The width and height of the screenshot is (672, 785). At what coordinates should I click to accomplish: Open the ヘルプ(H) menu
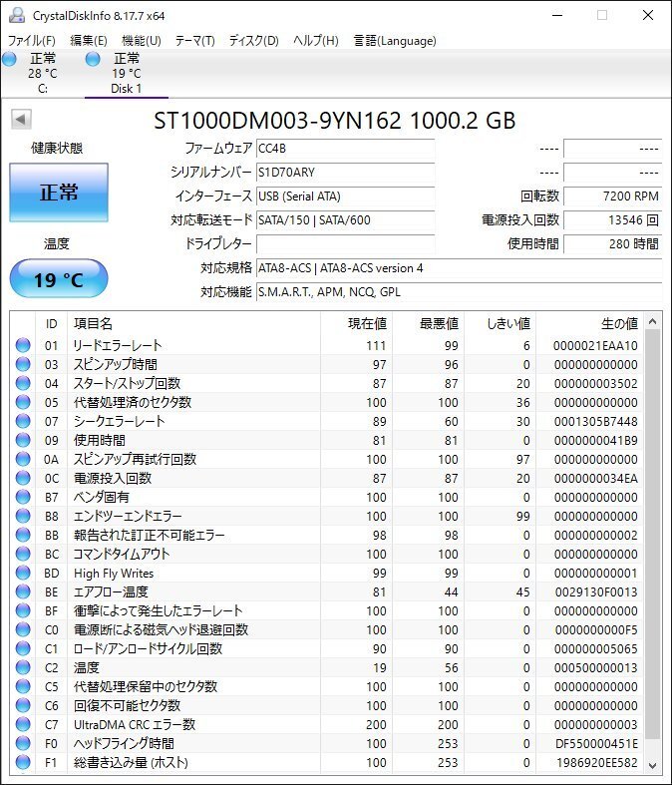(x=316, y=41)
